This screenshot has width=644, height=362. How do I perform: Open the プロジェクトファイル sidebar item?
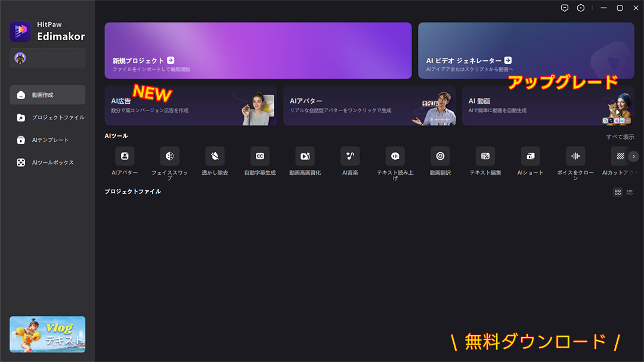pos(47,117)
